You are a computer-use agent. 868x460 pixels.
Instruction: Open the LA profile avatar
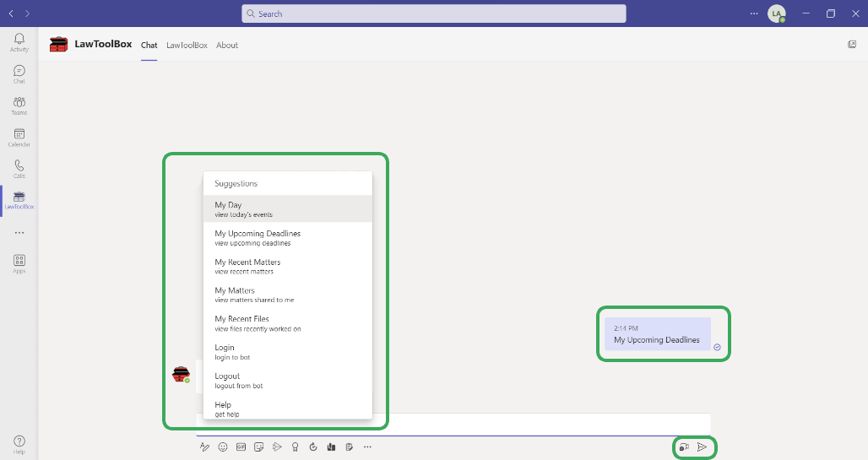tap(777, 14)
